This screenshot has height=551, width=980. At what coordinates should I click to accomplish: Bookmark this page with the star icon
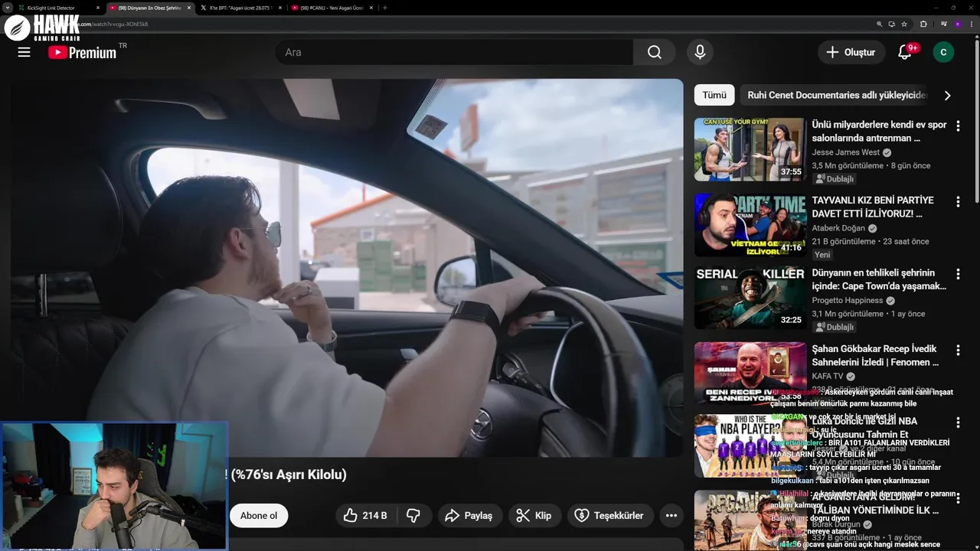click(x=904, y=24)
